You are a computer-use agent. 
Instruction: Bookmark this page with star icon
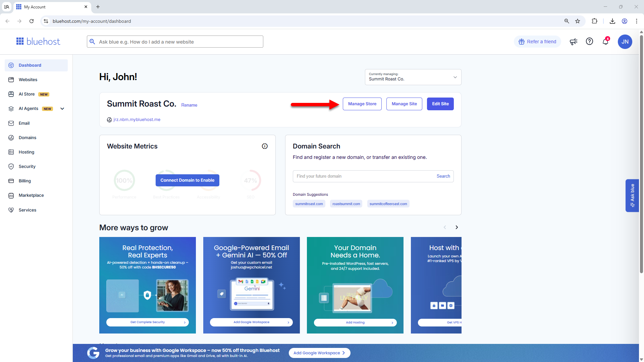pos(578,21)
